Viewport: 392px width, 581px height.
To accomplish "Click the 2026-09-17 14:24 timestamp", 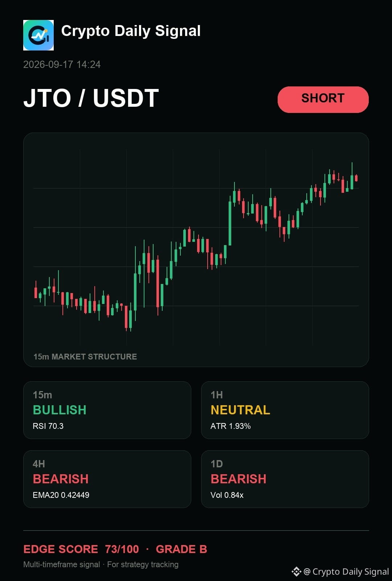I will click(x=62, y=65).
